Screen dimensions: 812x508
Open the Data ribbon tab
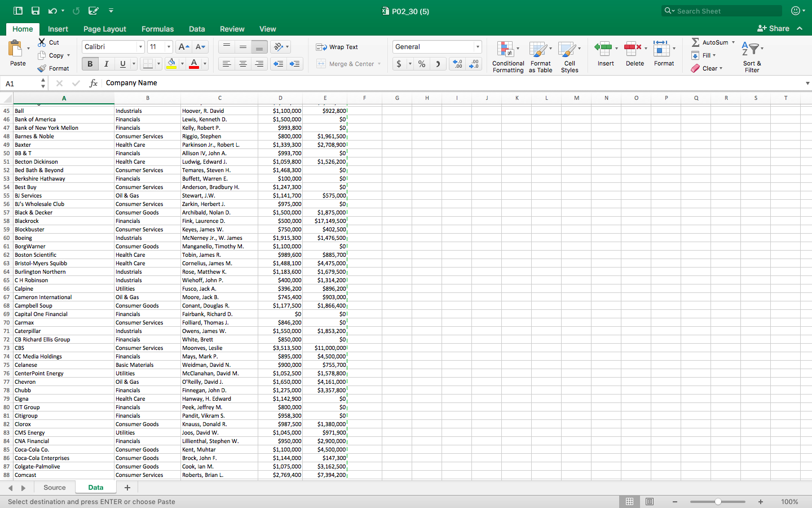(x=197, y=29)
